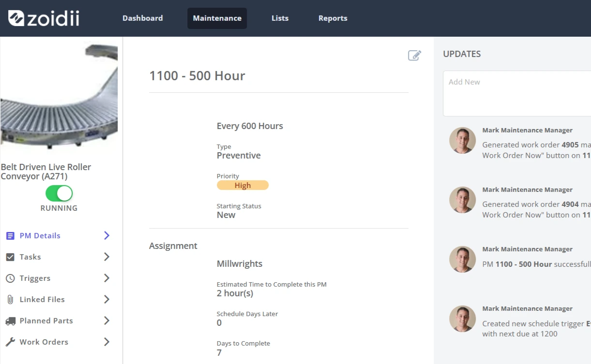Open the Dashboard menu

coord(142,18)
